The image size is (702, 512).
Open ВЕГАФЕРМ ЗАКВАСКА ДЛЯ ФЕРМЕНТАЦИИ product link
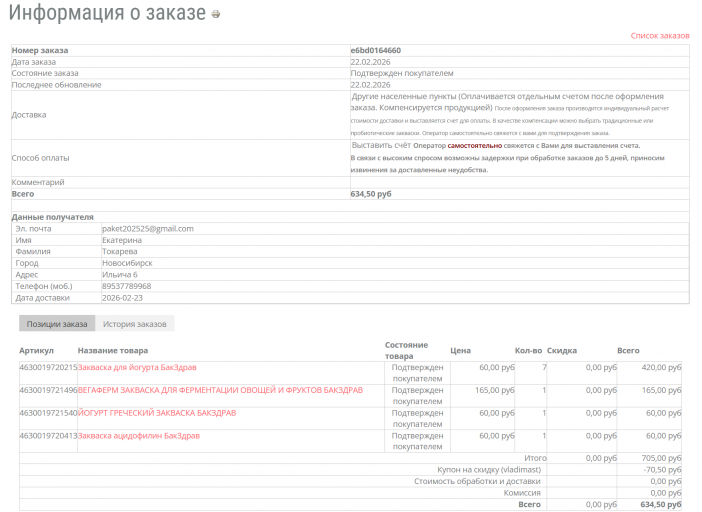(x=220, y=390)
